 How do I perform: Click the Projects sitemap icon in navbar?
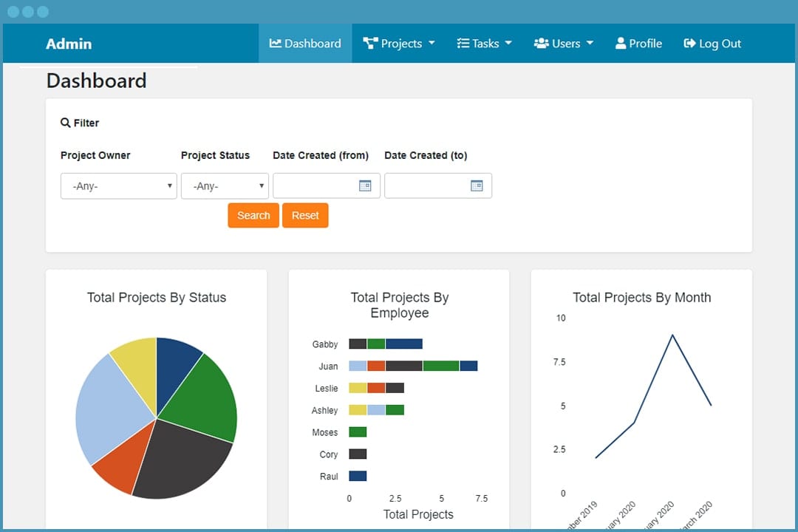point(369,43)
